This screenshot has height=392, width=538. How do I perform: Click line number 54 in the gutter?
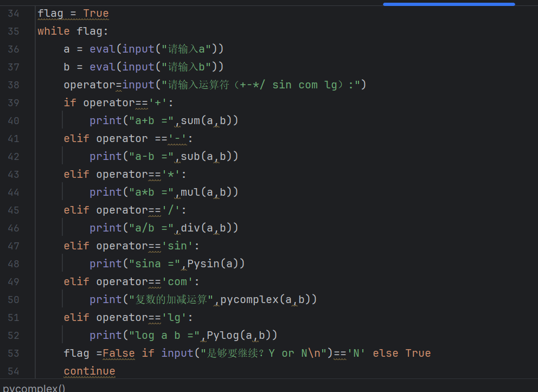click(14, 371)
